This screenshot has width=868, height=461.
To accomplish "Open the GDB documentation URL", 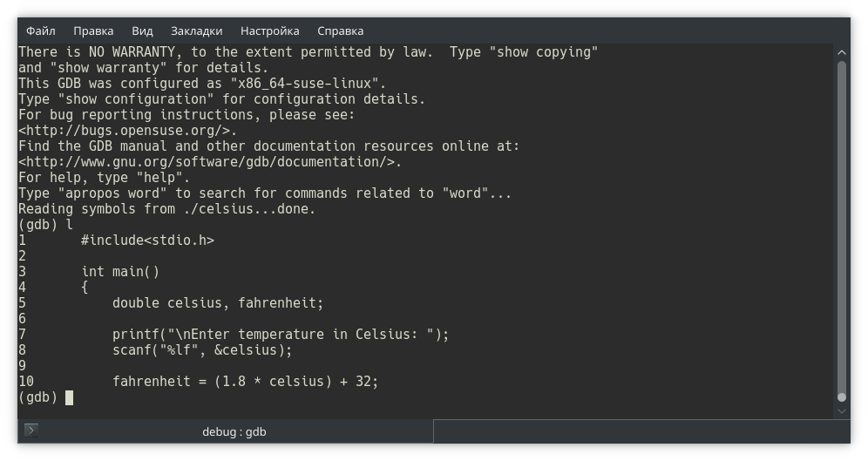I will 209,162.
